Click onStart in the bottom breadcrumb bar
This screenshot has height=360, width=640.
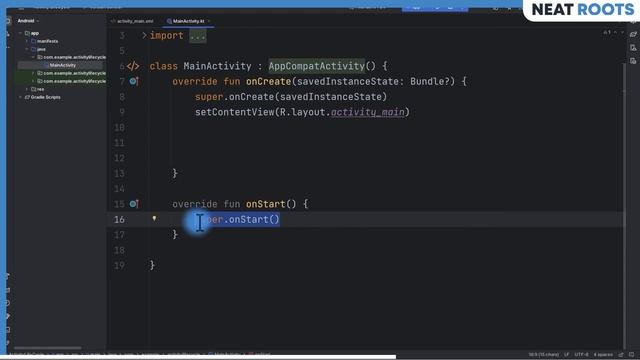coord(260,354)
